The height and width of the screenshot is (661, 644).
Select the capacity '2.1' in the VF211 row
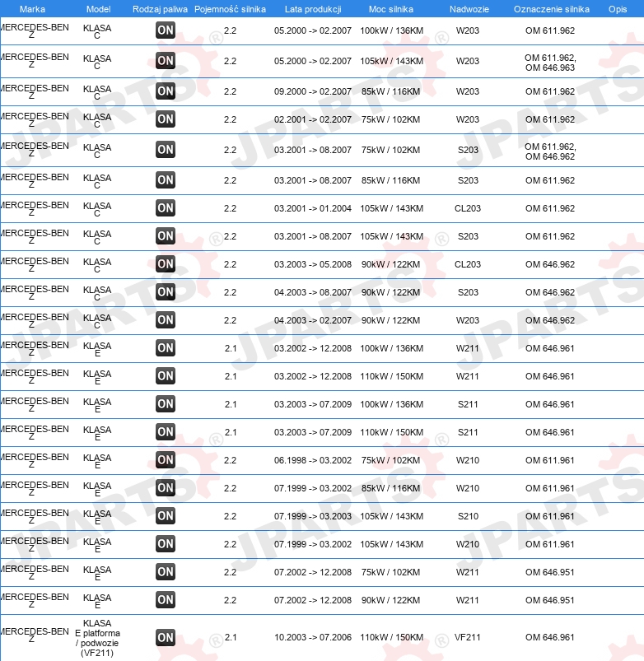tap(231, 637)
